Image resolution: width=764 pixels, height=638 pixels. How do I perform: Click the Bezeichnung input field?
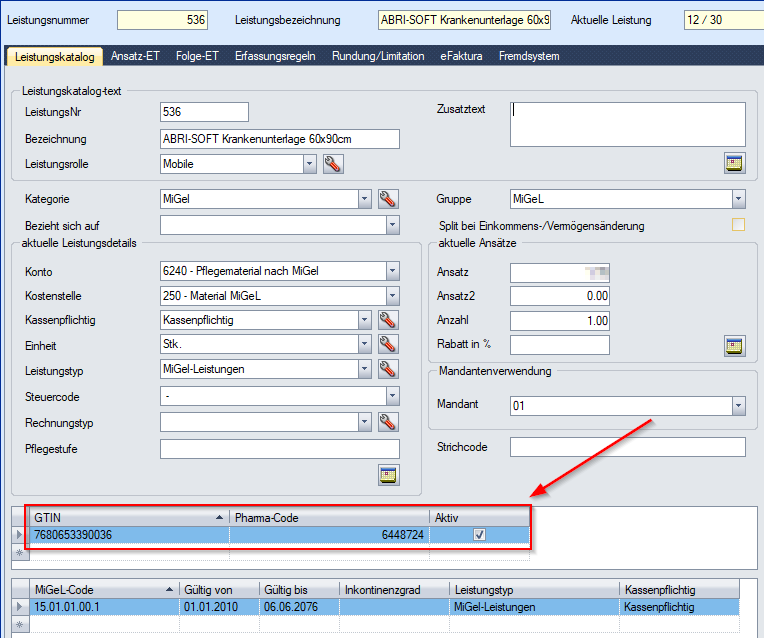pos(280,139)
